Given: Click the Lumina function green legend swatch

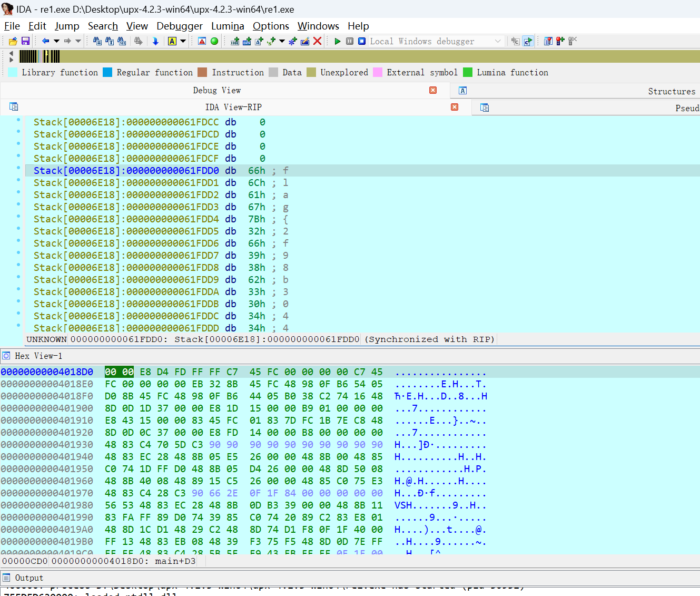Looking at the screenshot, I should [468, 72].
